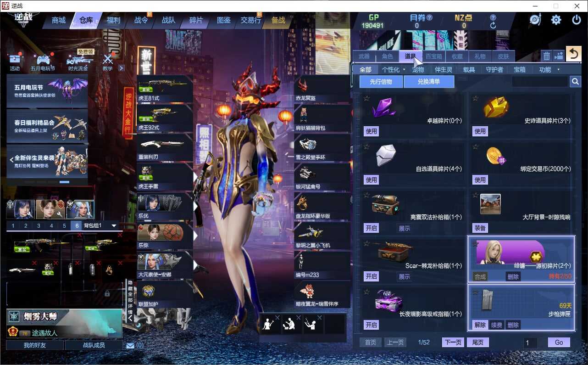Toggle favorite star on 长夜缀影高级戒指箱
Screen dimensions: 588x365
(x=366, y=292)
